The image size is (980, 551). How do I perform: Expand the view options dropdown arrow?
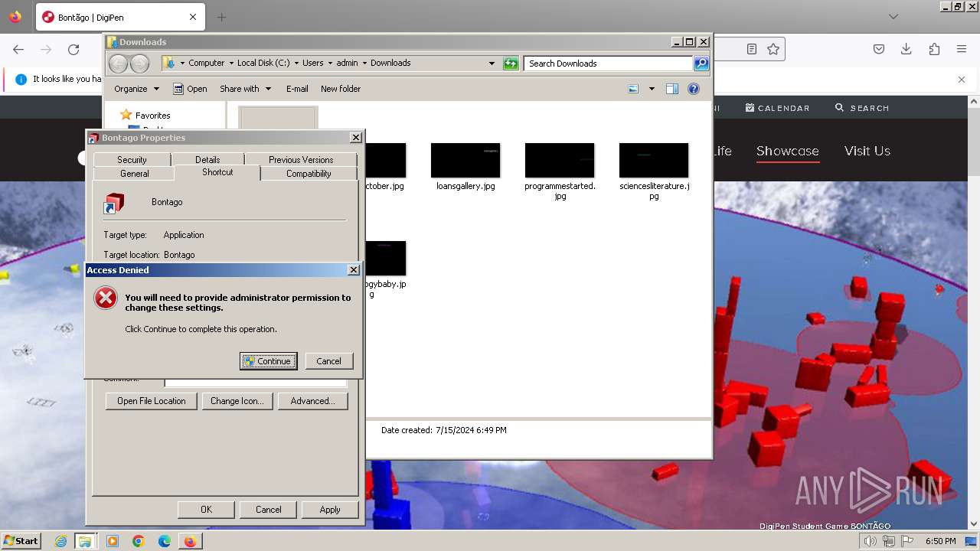point(652,89)
